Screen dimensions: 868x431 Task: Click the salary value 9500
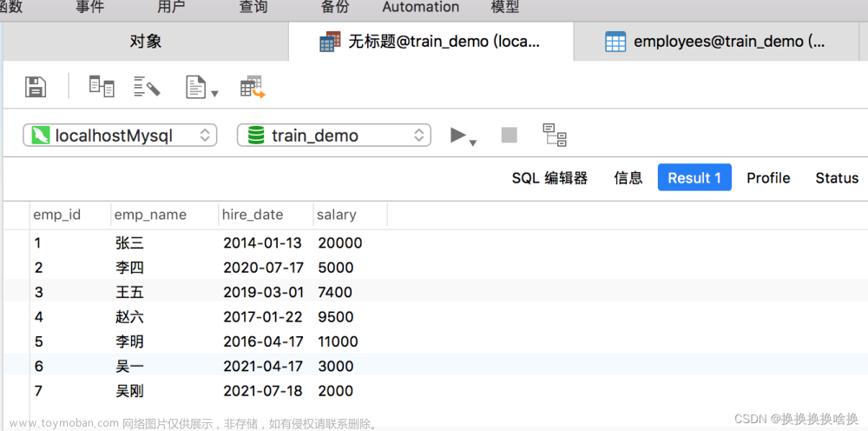tap(335, 317)
